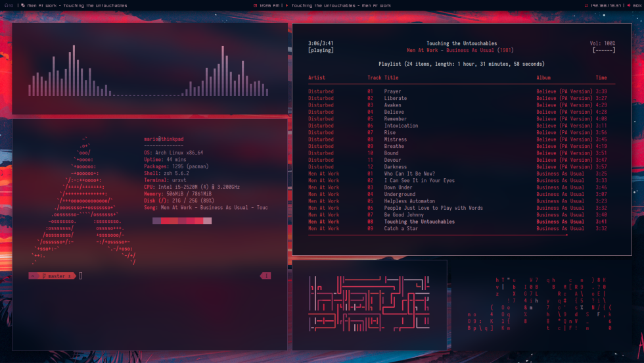Click the mario@thinkpad heading in neofetch
This screenshot has height=363, width=644.
tap(164, 139)
